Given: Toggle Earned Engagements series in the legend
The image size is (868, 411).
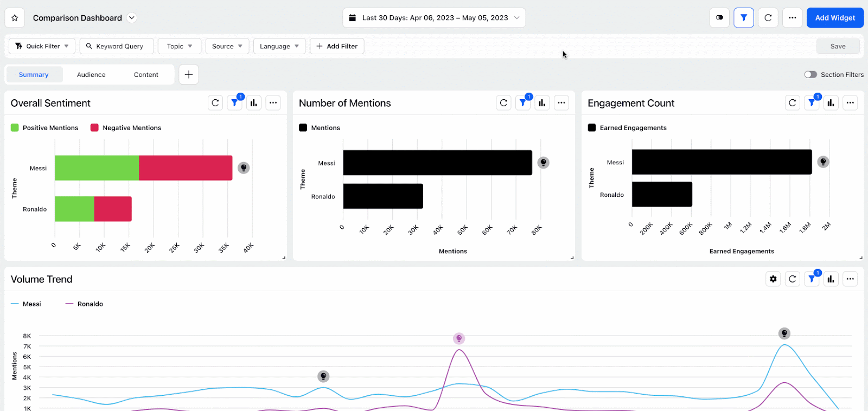Looking at the screenshot, I should coord(627,128).
